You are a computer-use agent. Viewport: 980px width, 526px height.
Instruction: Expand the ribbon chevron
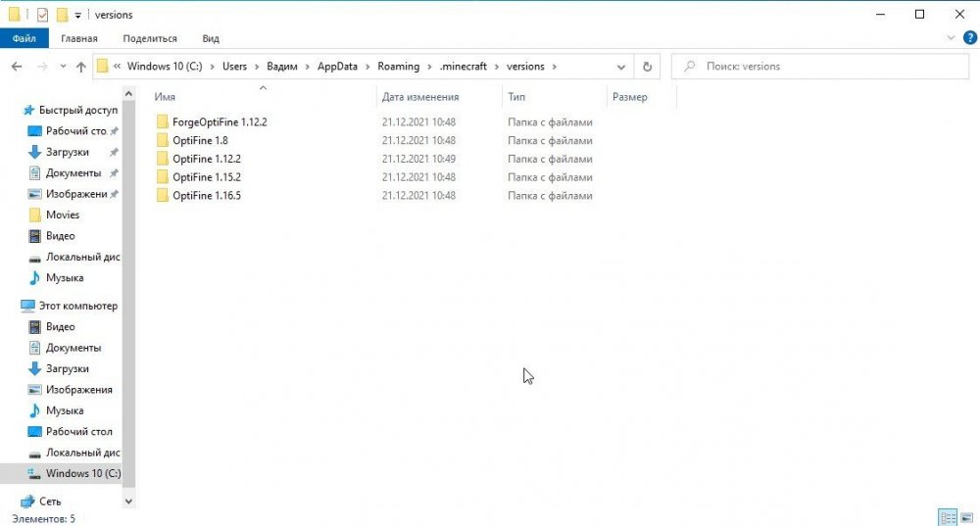tap(951, 38)
